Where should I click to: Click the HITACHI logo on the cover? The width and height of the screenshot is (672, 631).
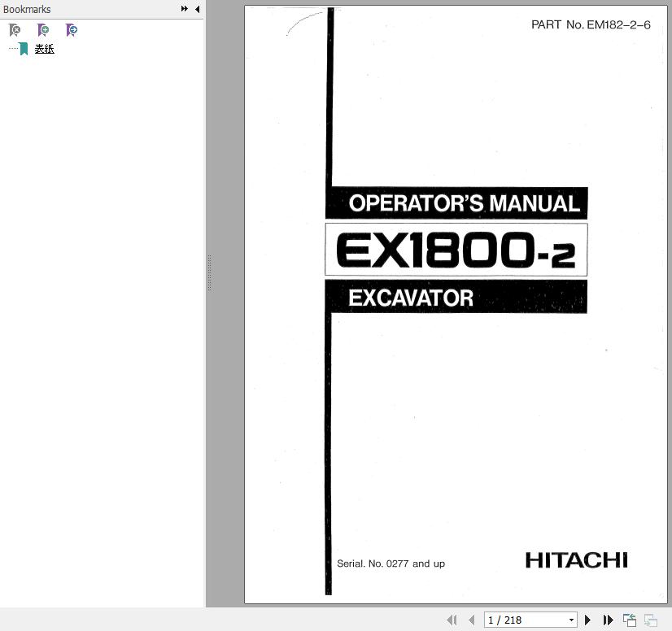point(576,560)
